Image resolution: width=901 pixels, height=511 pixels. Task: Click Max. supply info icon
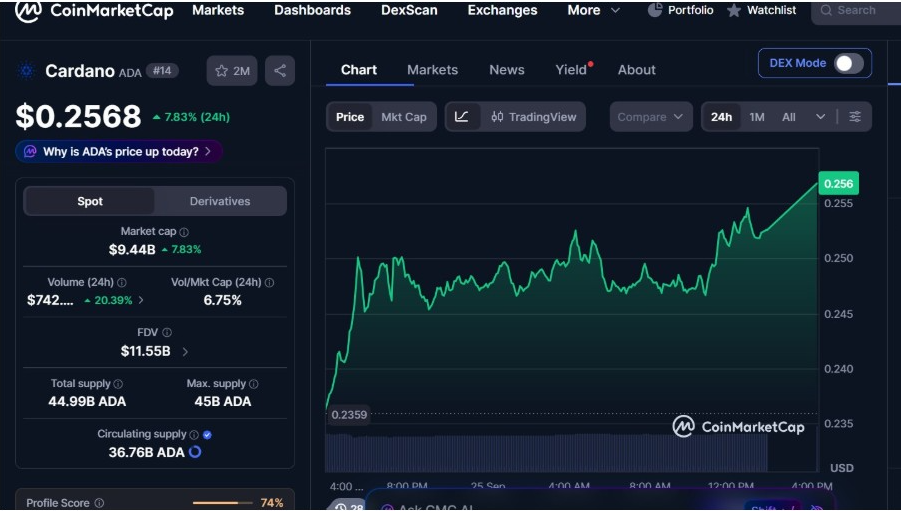(253, 384)
